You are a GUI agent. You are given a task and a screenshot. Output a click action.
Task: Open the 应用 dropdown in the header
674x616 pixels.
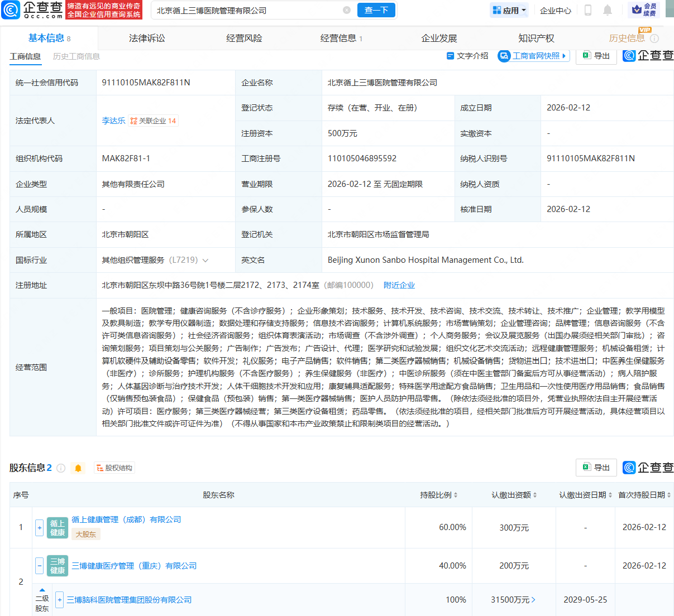[509, 10]
